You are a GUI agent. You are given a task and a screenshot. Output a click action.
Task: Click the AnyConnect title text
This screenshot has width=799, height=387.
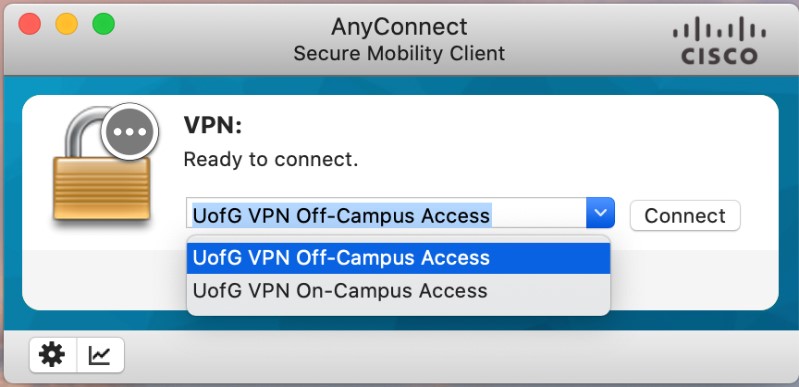pyautogui.click(x=399, y=27)
